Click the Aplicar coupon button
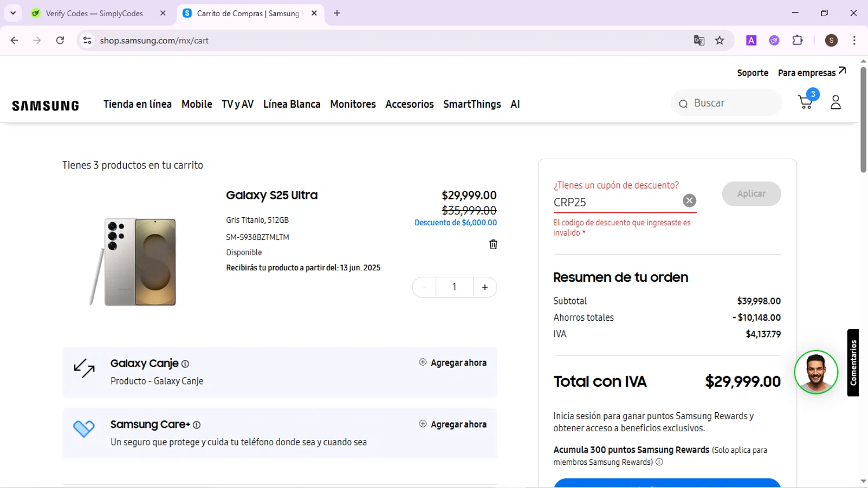Viewport: 868px width, 488px height. coord(751,194)
